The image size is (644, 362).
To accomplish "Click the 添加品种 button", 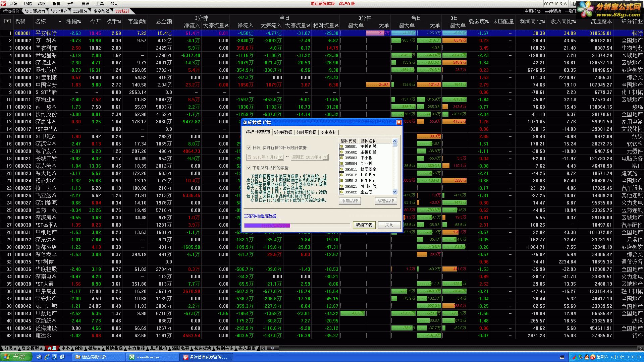I will [349, 201].
